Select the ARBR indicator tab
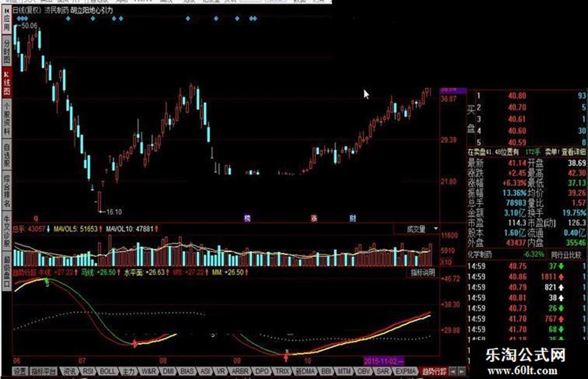This screenshot has width=588, height=379. pyautogui.click(x=240, y=372)
